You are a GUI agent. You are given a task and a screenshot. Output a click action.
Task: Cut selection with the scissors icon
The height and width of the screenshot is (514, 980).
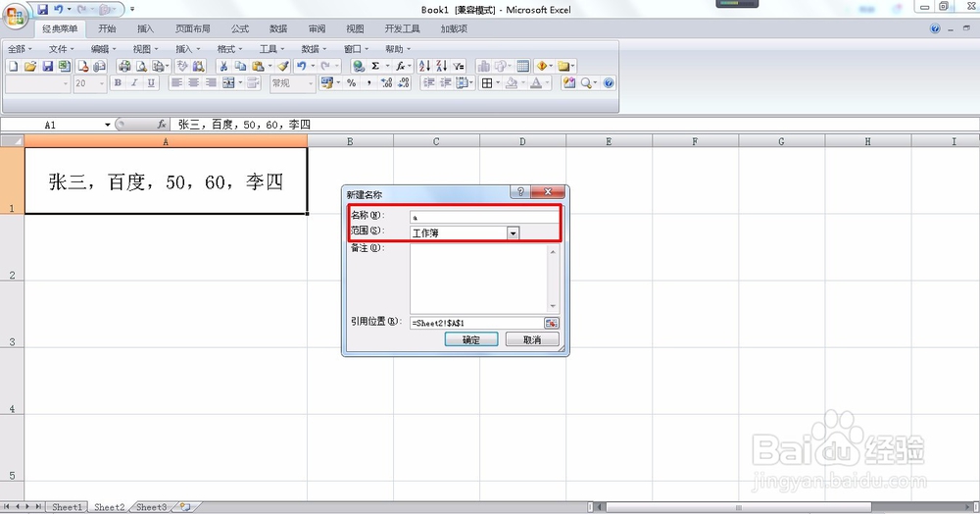click(x=223, y=66)
